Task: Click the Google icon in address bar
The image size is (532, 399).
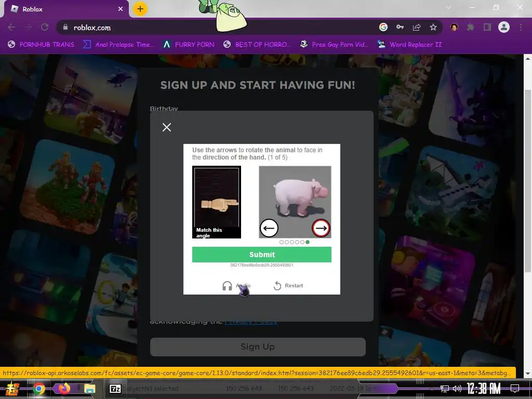Action: pyautogui.click(x=383, y=27)
